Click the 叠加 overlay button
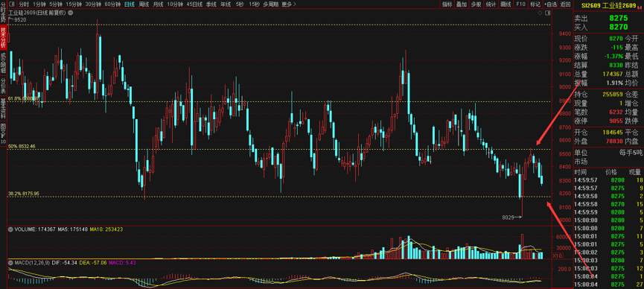This screenshot has height=289, width=644. tap(462, 4)
